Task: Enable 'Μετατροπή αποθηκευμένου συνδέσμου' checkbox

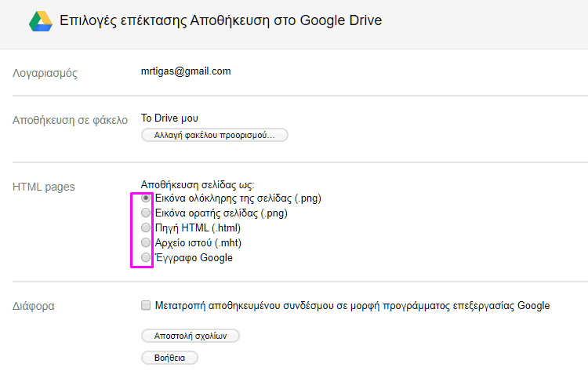Action: [x=146, y=305]
